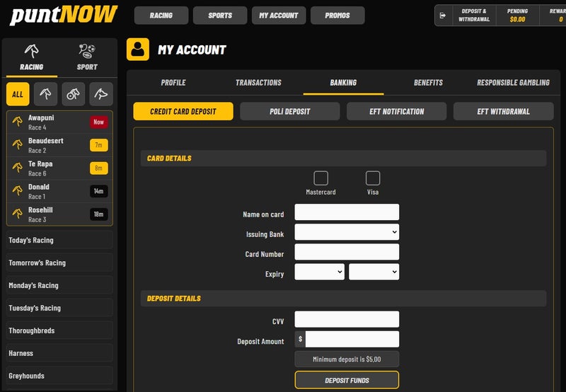Open Today's Racing link

tap(59, 240)
